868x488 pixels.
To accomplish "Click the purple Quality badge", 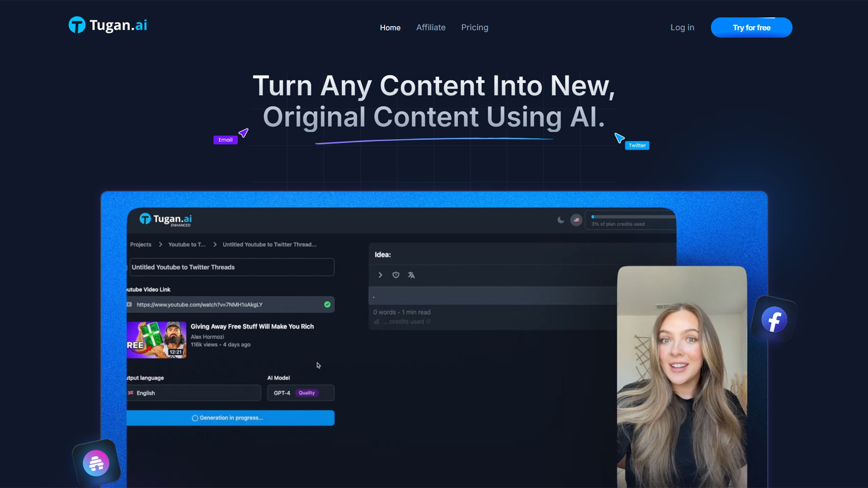I will coord(307,393).
